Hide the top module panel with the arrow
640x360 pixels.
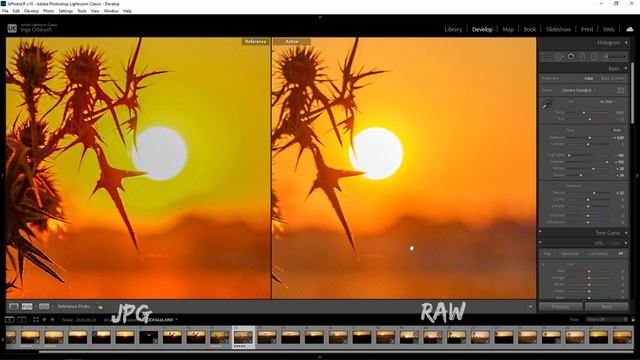(x=320, y=18)
